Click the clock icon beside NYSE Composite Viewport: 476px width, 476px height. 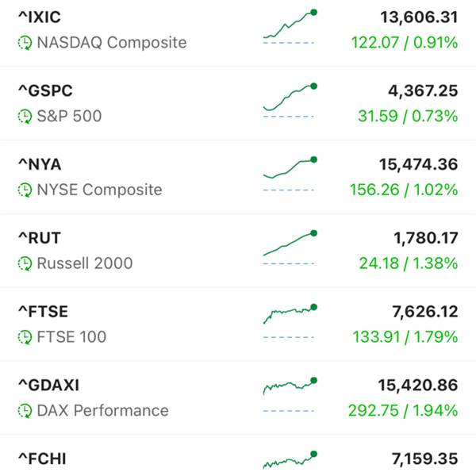coord(25,190)
